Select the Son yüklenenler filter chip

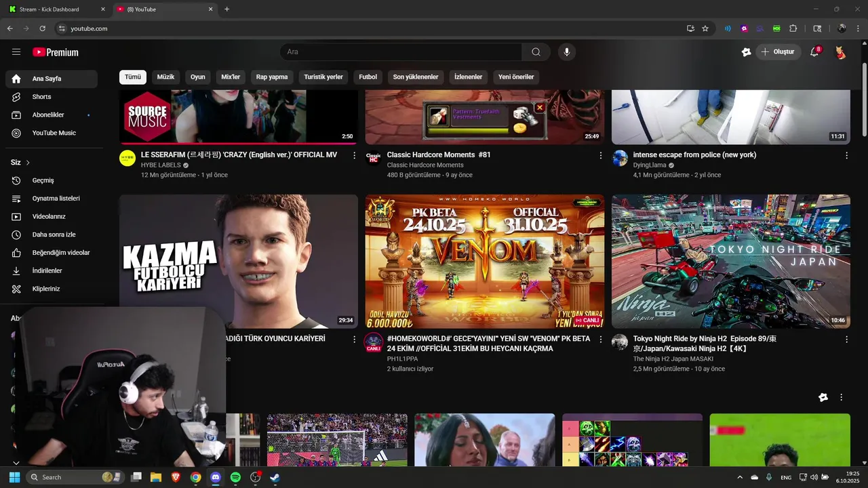416,77
